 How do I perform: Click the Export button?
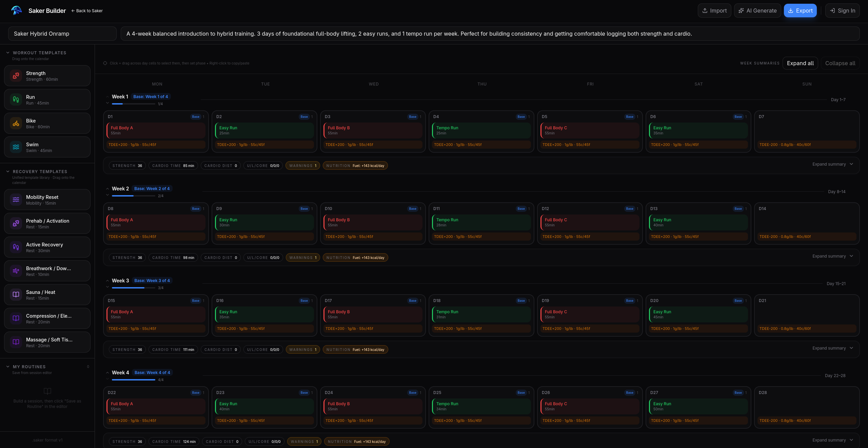click(800, 11)
